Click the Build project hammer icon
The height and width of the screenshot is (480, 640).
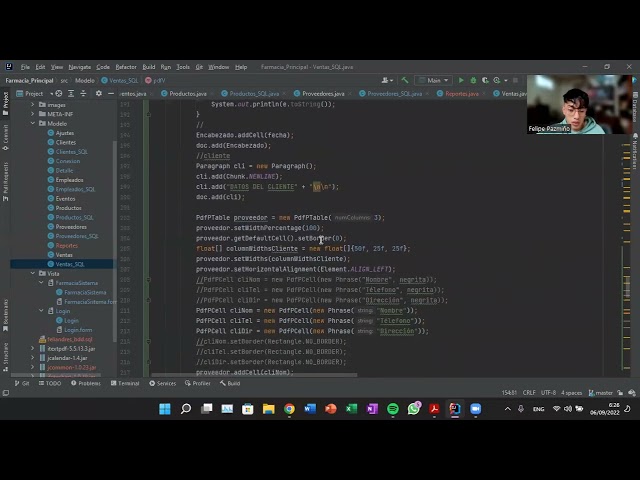click(404, 80)
